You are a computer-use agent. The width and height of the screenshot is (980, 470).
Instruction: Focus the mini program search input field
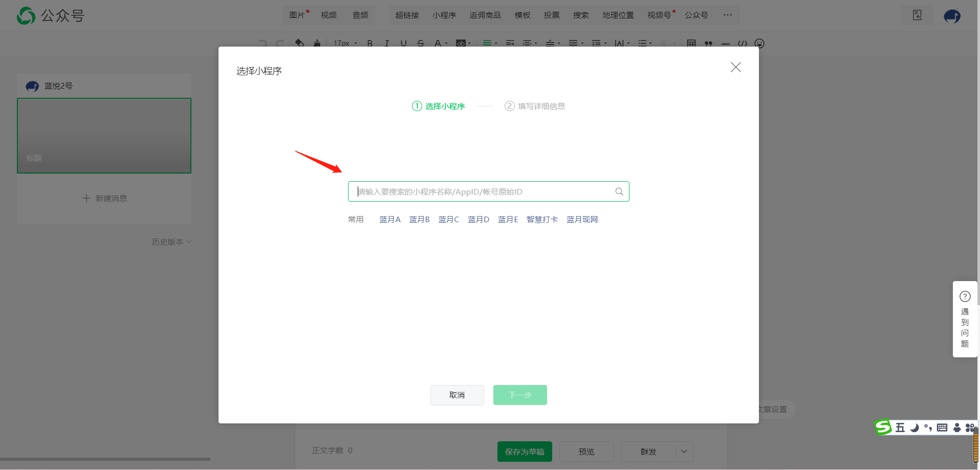(x=488, y=191)
